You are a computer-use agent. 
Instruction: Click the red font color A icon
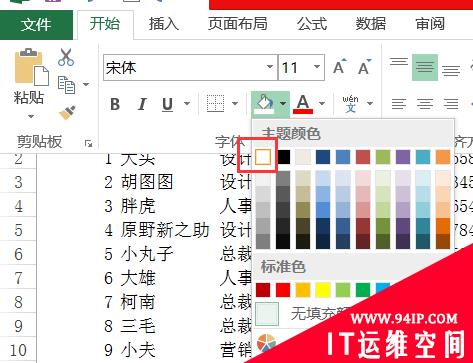(303, 104)
